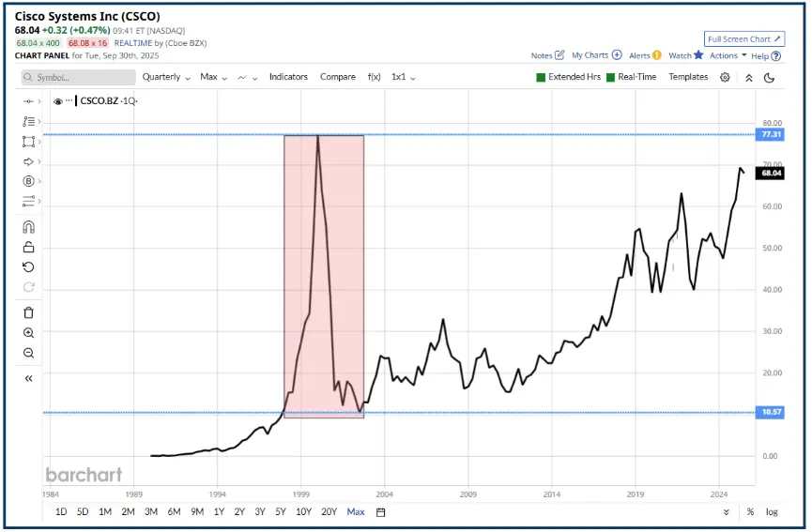Screen dimensions: 812x532
Task: Switch to dark mode moon icon
Action: click(769, 78)
